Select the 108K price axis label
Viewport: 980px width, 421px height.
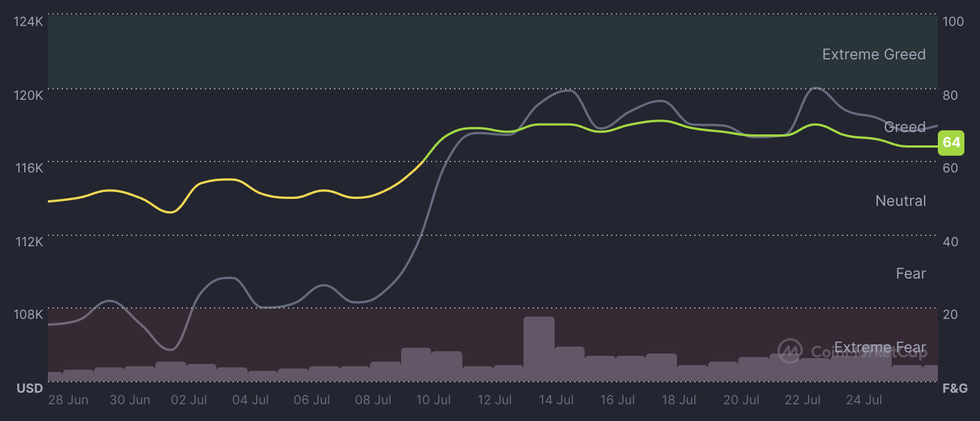coord(28,314)
